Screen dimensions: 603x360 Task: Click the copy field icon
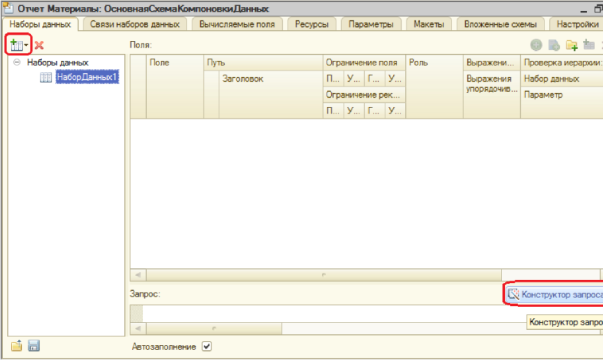tap(554, 45)
